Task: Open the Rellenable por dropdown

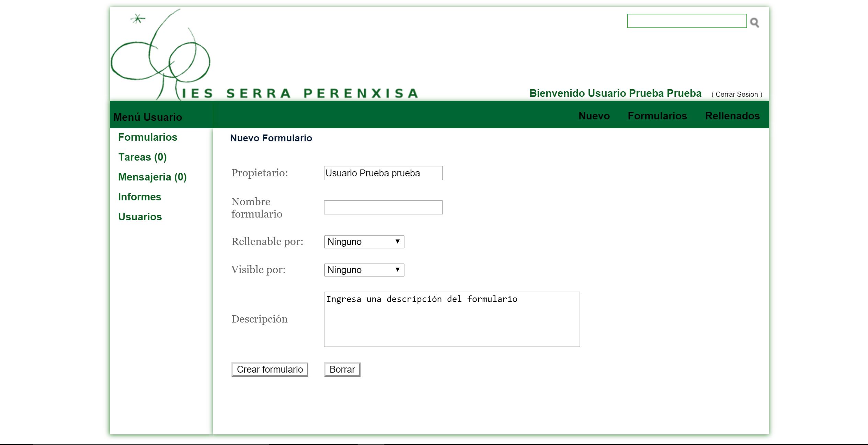Action: (x=364, y=242)
